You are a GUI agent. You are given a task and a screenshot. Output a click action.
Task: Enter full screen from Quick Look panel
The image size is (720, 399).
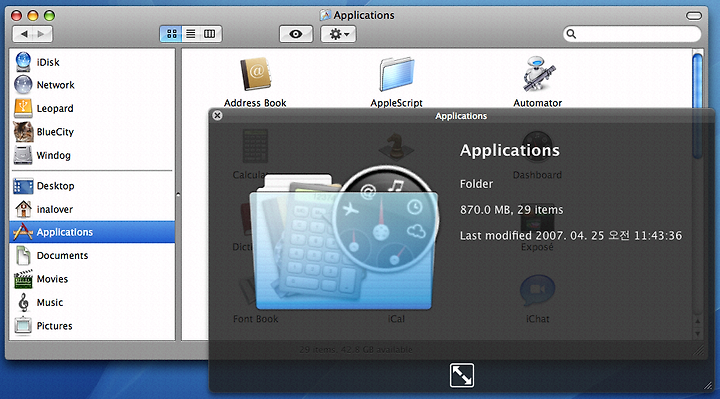(x=461, y=375)
